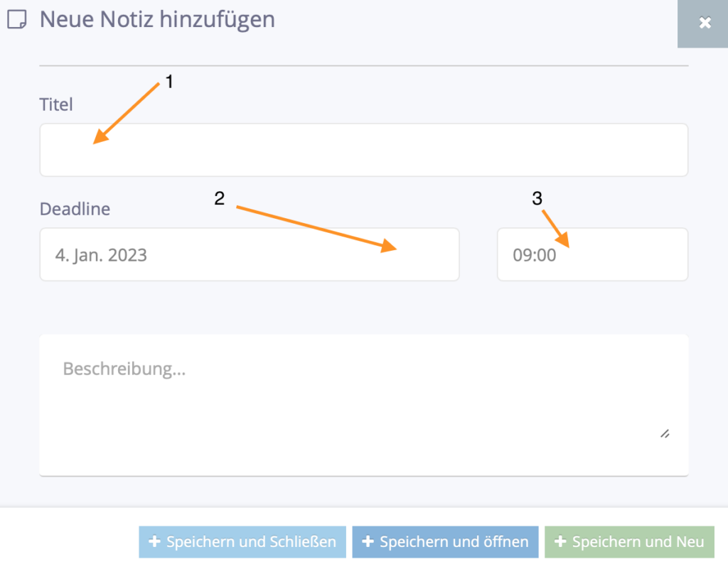Open the date picker showing 4. Jan. 2023
728x574 pixels.
pyautogui.click(x=250, y=254)
